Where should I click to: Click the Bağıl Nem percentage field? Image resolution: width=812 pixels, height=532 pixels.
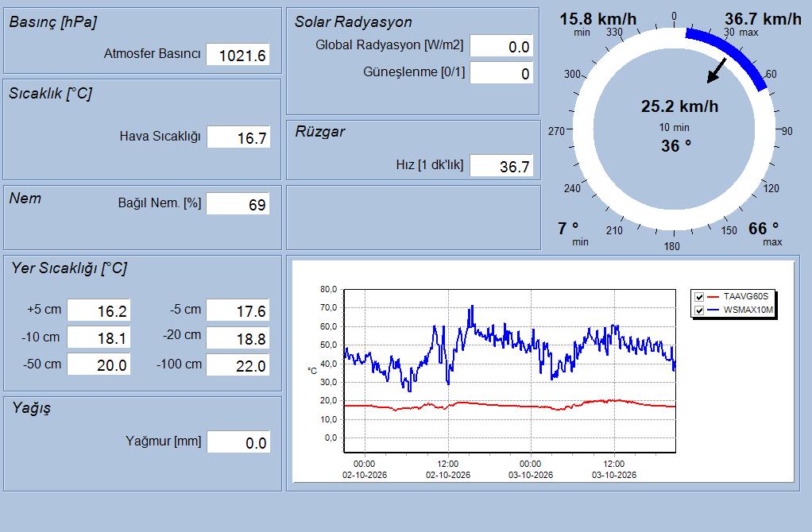(x=238, y=204)
